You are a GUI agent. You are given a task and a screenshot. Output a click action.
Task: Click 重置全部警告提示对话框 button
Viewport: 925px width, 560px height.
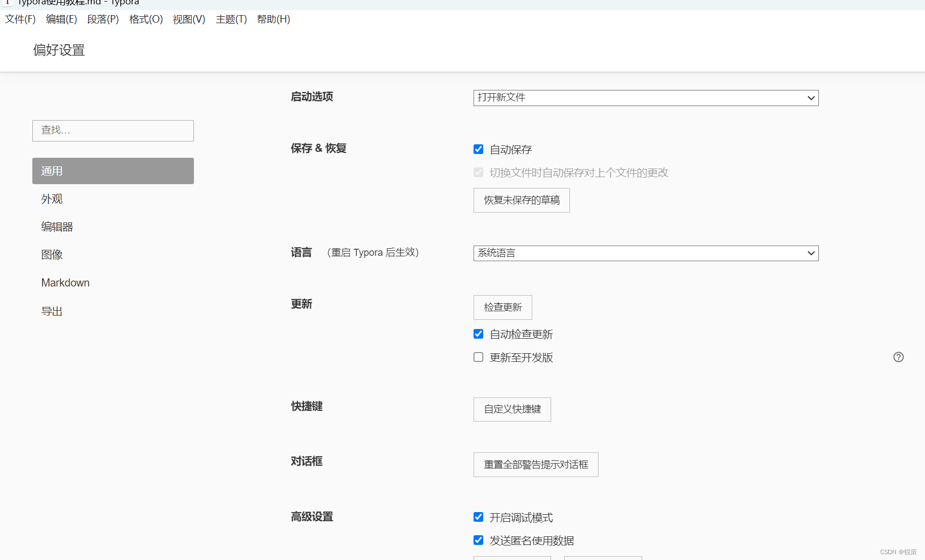coord(536,465)
